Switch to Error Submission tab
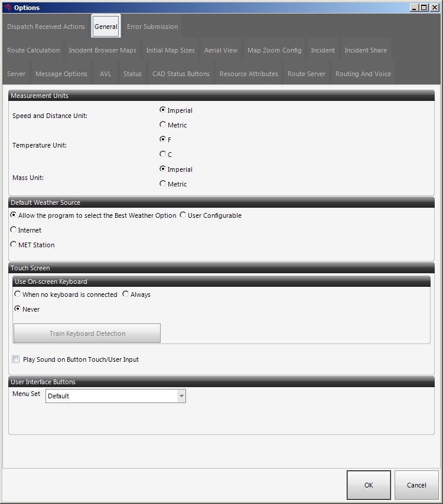 coord(152,27)
